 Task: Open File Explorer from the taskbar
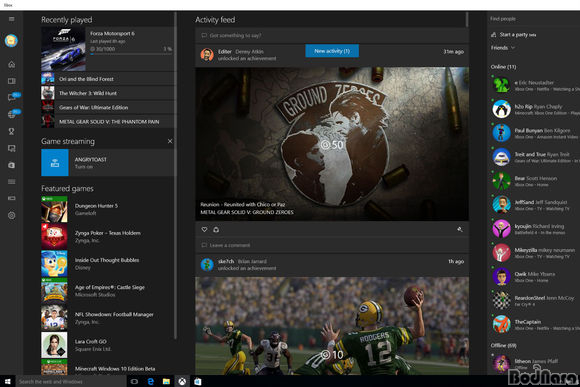tap(166, 381)
